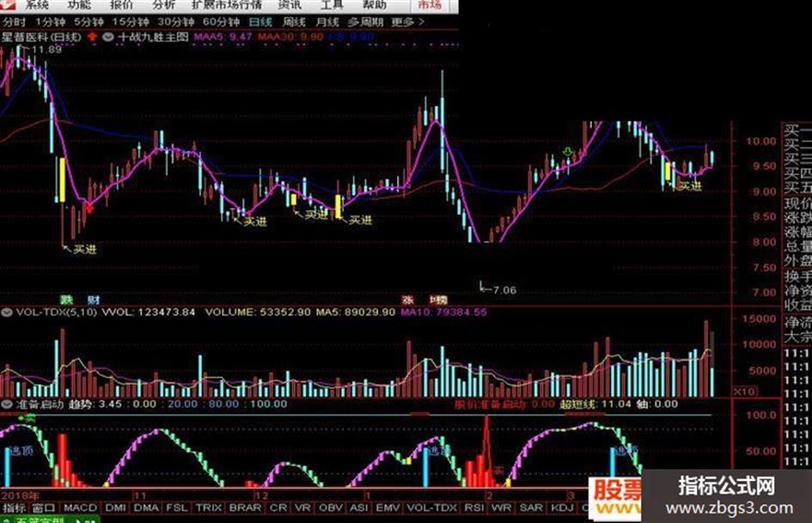The image size is (812, 523).
Task: Select the 日线 daily timeframe
Action: [260, 21]
